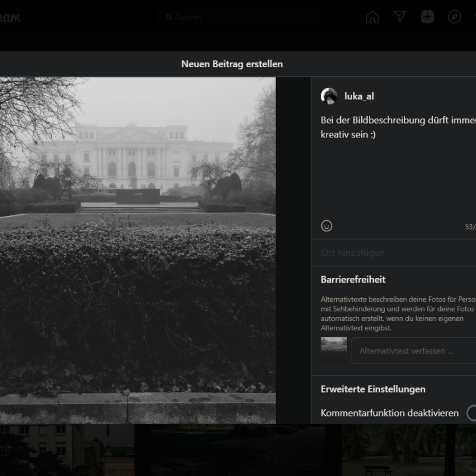The width and height of the screenshot is (476, 476).
Task: Go to the Instagram home feed icon
Action: [372, 17]
